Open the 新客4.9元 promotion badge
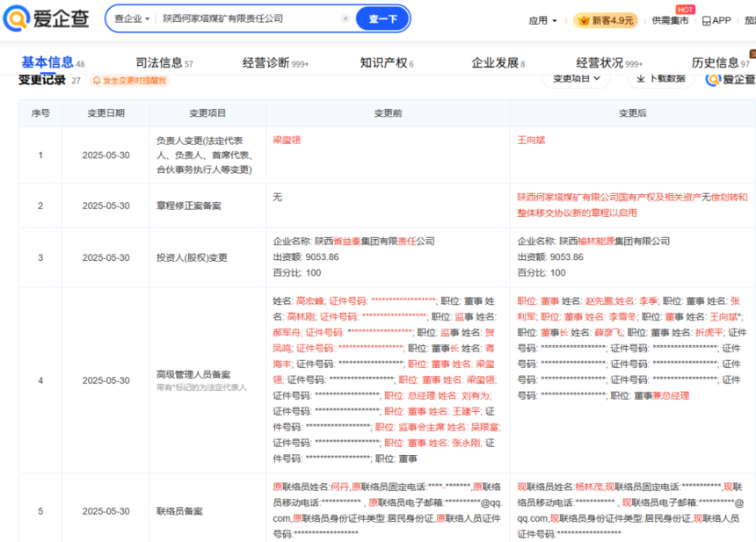The height and width of the screenshot is (542, 756). tap(606, 20)
